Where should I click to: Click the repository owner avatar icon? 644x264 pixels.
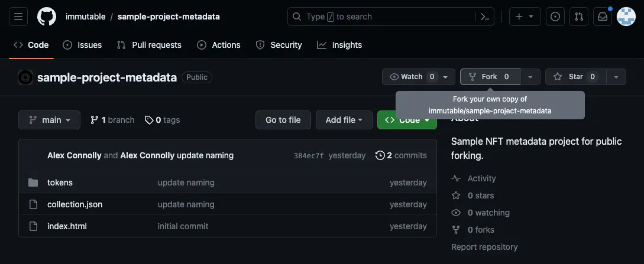[25, 77]
